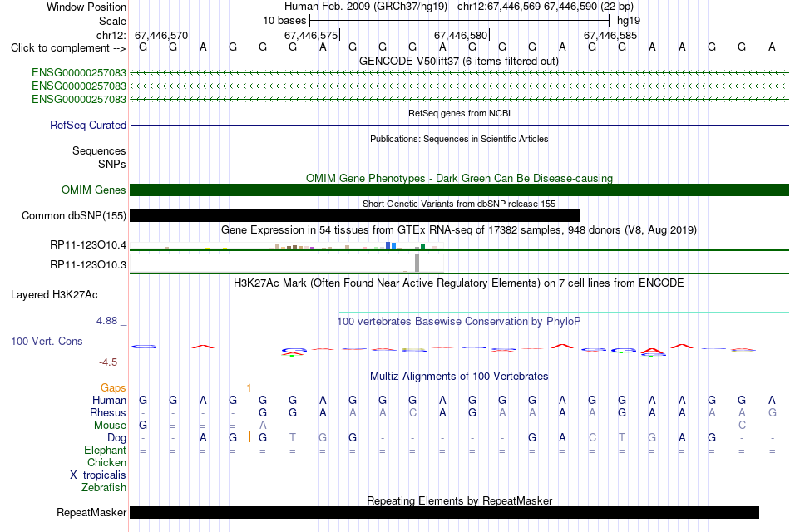Click the orange '1' gap marker
Image resolution: width=790 pixels, height=532 pixels.
click(x=249, y=387)
